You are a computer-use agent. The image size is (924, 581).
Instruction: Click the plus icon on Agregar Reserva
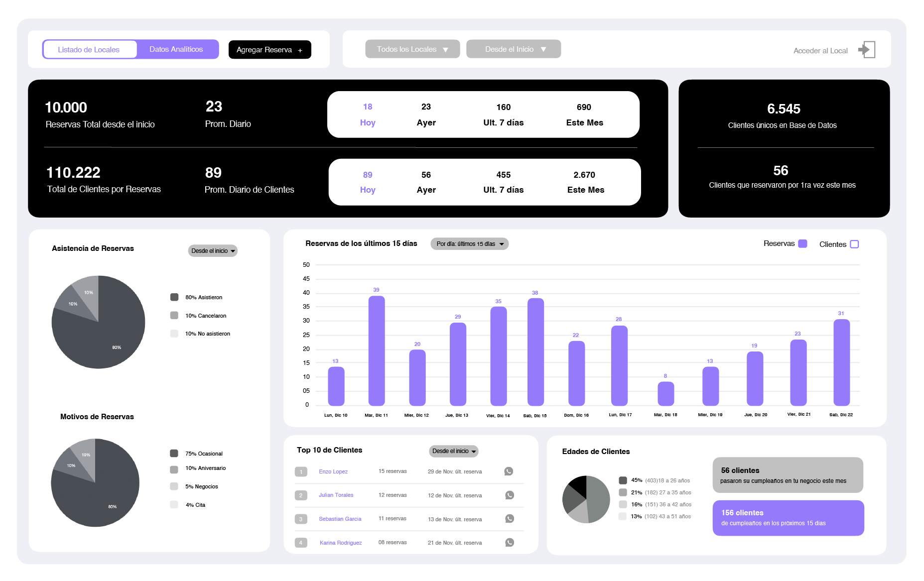(300, 50)
